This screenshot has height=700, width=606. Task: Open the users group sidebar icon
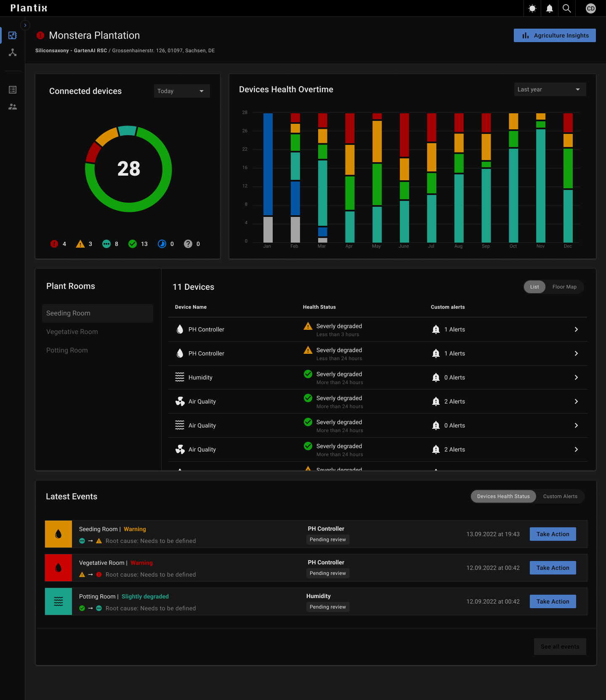pos(13,107)
